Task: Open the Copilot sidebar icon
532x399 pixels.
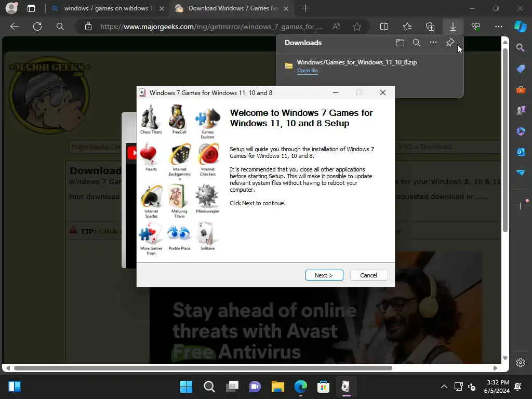Action: point(521,26)
